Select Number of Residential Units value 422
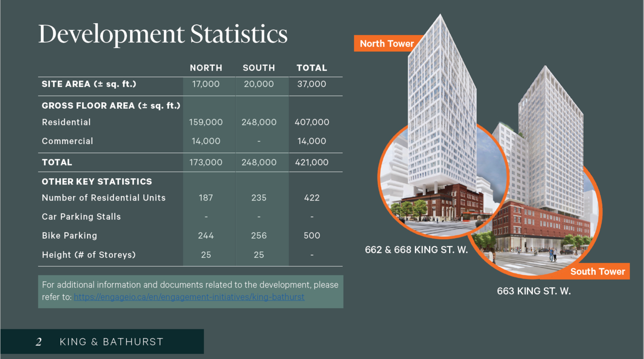This screenshot has width=644, height=359. click(312, 197)
